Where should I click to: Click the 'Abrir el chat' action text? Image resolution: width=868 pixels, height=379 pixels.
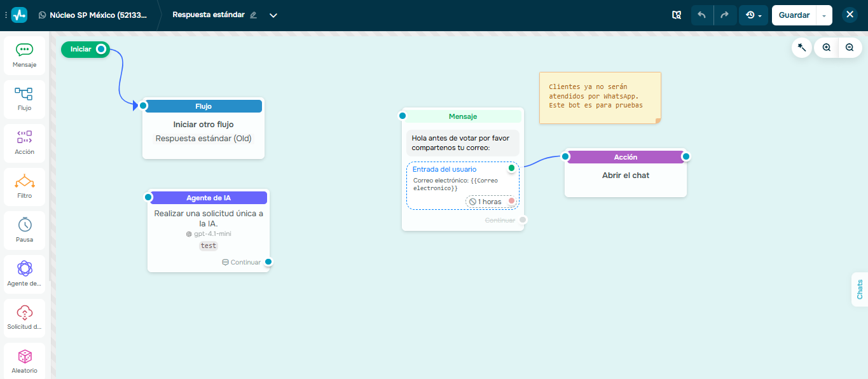coord(626,175)
